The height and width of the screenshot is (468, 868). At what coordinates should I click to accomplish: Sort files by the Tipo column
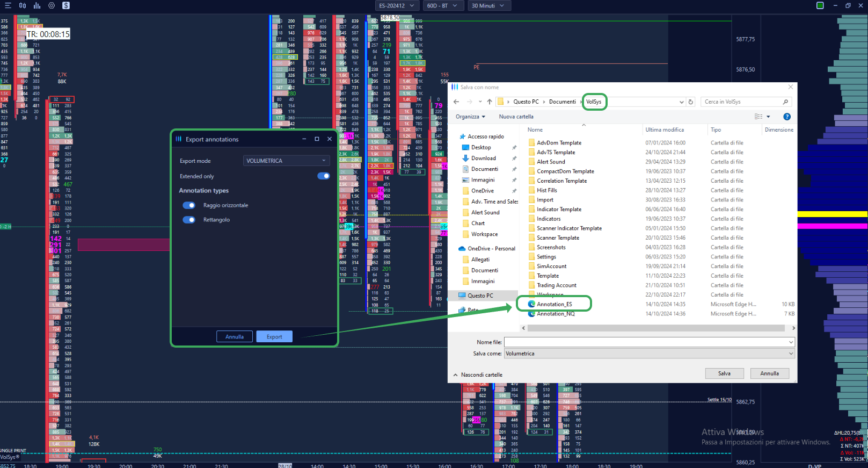click(x=716, y=129)
